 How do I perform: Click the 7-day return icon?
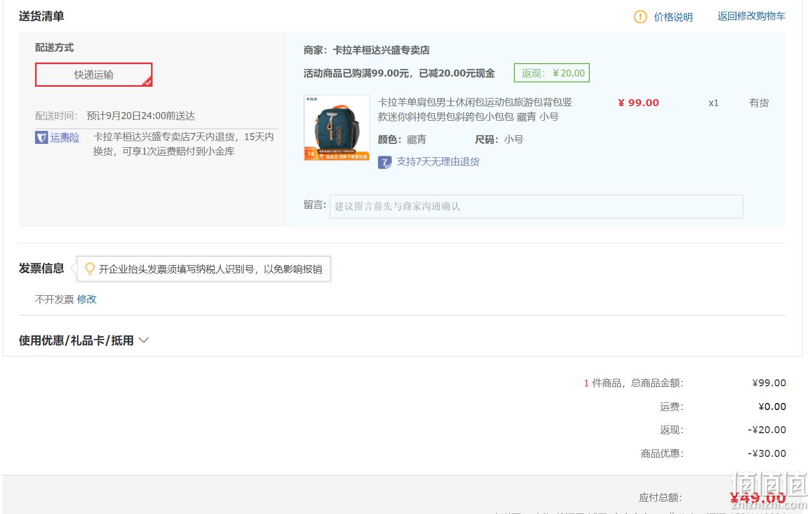coord(384,162)
